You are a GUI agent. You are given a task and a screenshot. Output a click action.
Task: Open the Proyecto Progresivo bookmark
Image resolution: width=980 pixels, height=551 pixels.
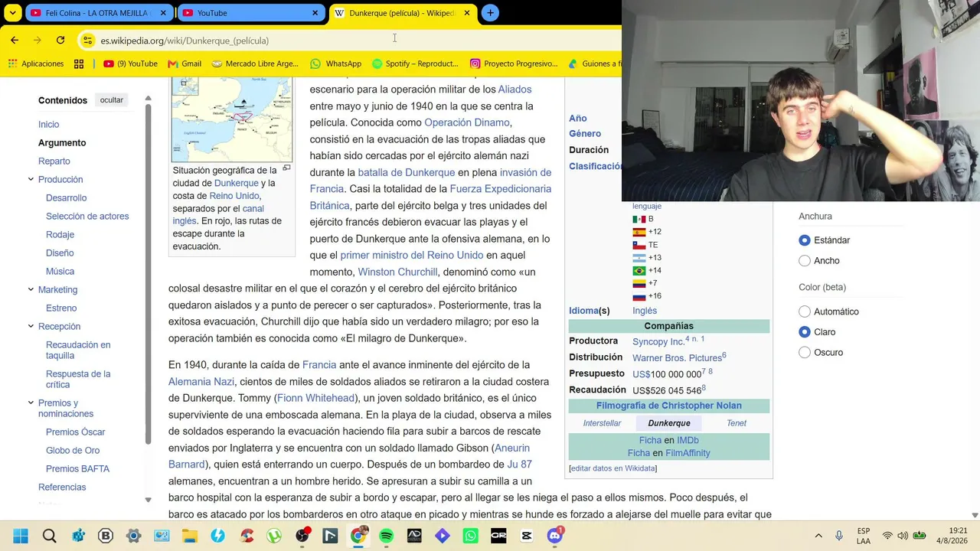(514, 64)
